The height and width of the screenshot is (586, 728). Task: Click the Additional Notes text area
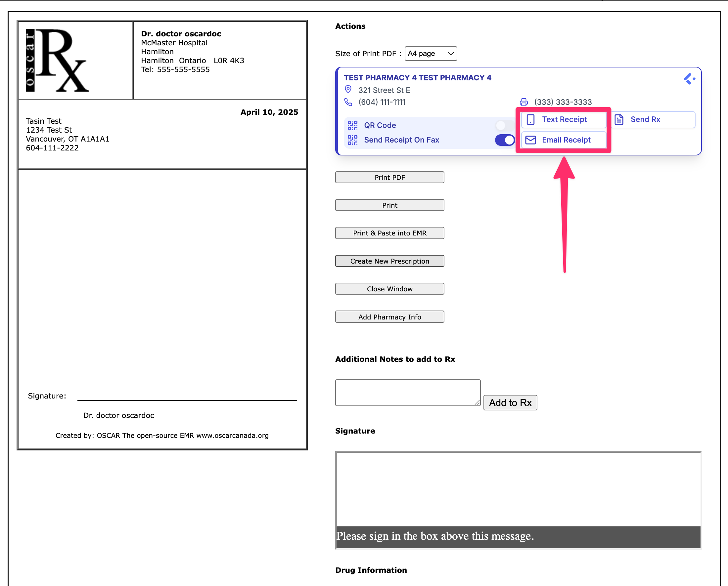[407, 392]
